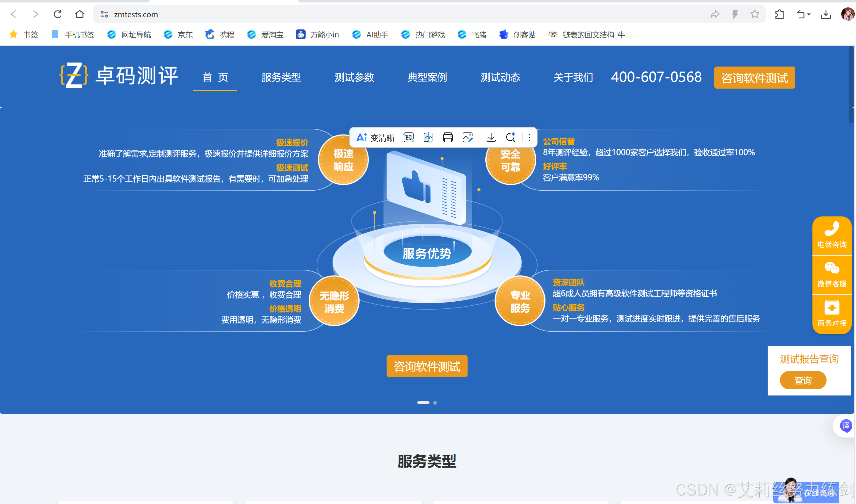This screenshot has width=856, height=504.
Task: Click the image edit pencil icon
Action: point(468,138)
